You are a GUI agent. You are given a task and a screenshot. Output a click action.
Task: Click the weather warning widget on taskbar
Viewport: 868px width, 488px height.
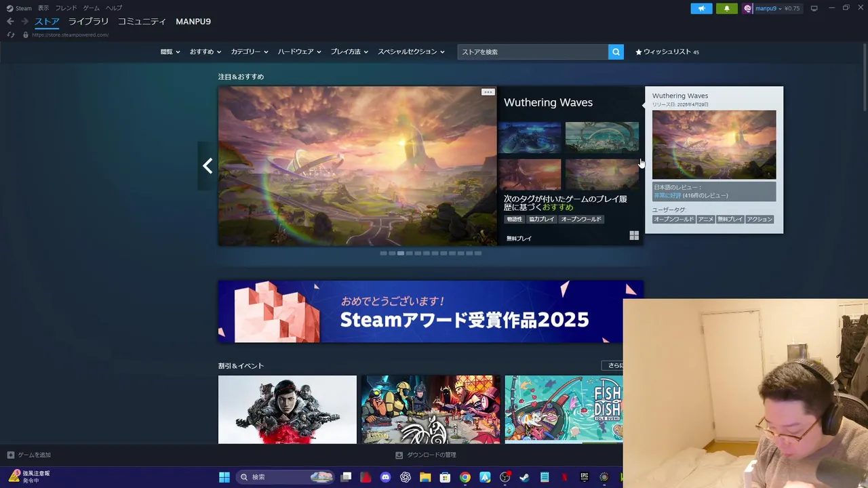click(29, 476)
